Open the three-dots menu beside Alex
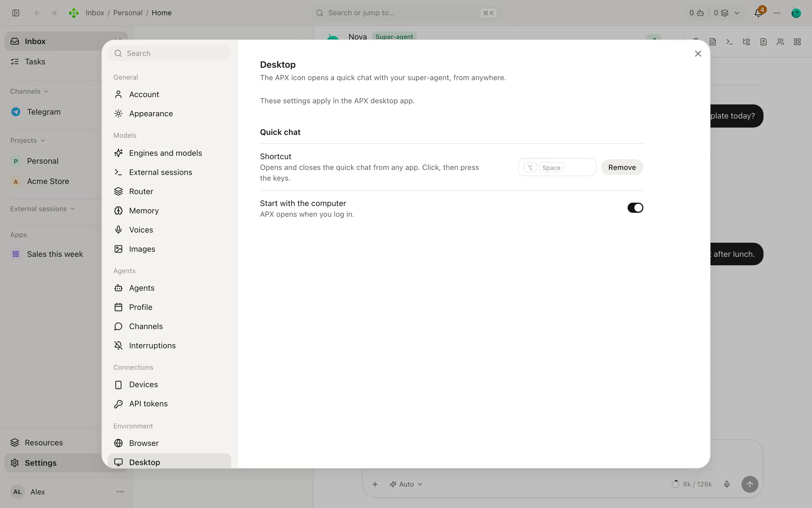Viewport: 812px width, 508px height. click(120, 492)
